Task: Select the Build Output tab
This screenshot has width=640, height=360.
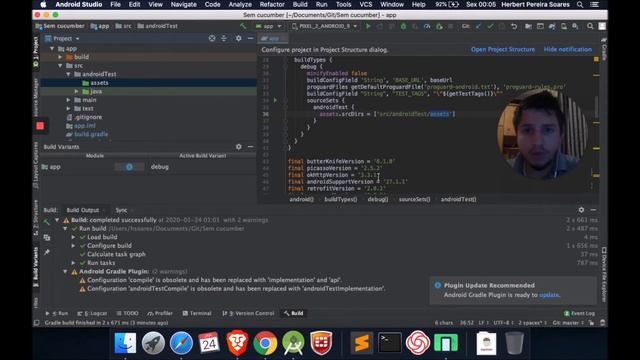Action: coord(83,210)
